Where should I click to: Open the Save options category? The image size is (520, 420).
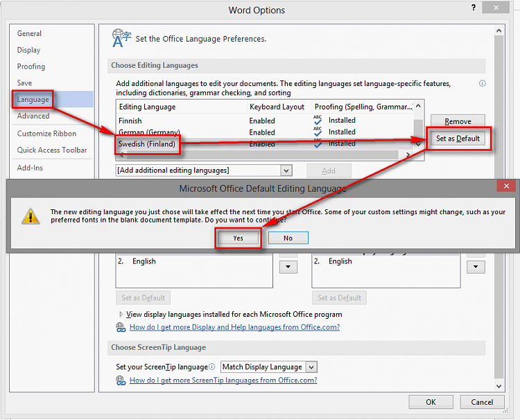[x=24, y=83]
